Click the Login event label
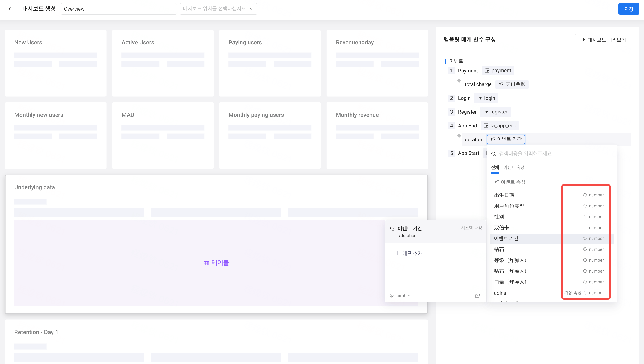Image resolution: width=644 pixels, height=364 pixels. (464, 98)
